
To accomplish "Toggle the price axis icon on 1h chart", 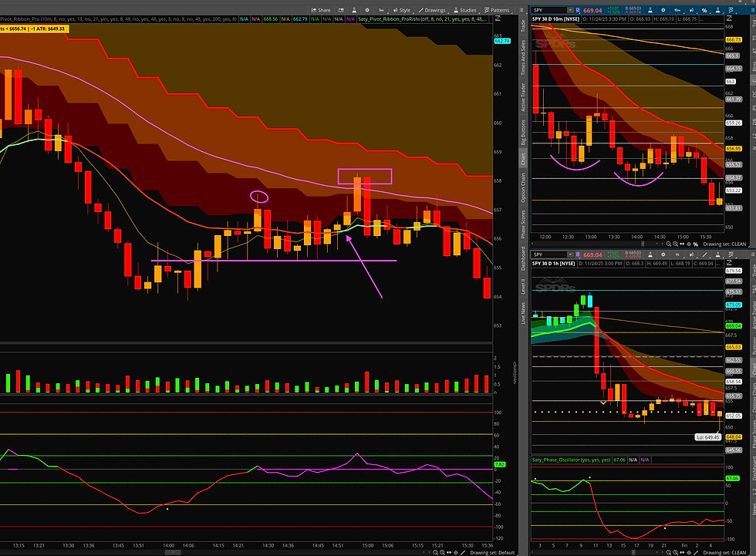I will (x=729, y=263).
